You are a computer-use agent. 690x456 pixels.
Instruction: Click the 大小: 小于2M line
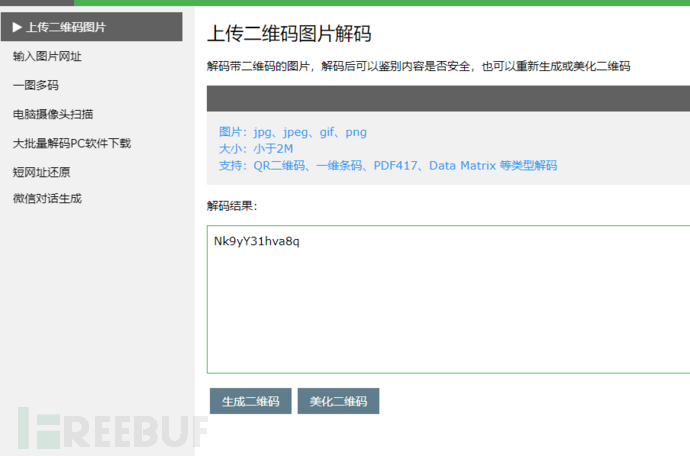(x=256, y=149)
